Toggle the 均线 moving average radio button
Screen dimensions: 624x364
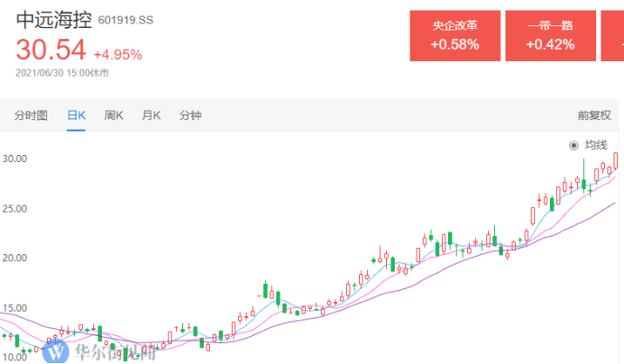click(574, 145)
